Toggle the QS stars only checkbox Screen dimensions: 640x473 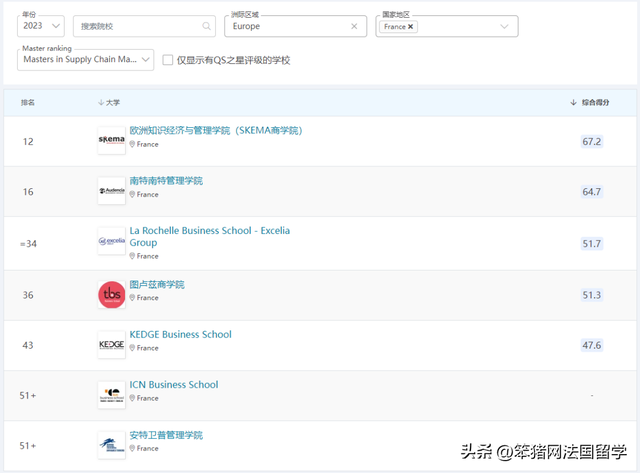(x=167, y=60)
